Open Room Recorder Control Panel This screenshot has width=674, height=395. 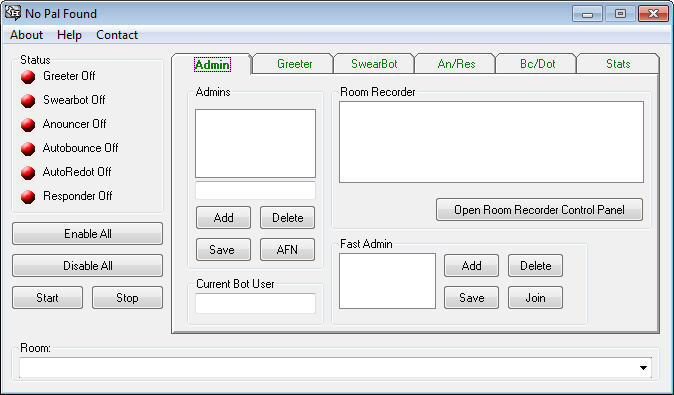[x=539, y=210]
